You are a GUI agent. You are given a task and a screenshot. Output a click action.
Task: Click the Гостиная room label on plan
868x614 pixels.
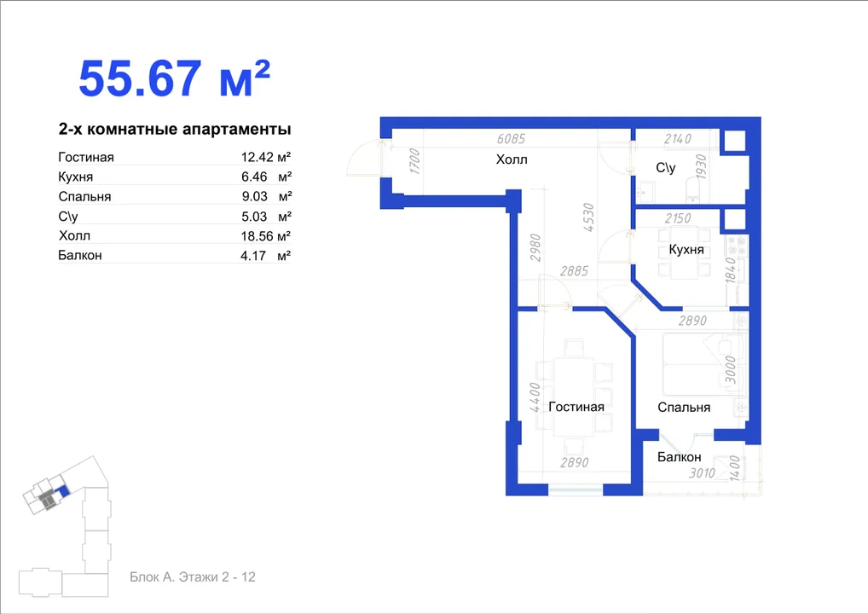point(576,407)
